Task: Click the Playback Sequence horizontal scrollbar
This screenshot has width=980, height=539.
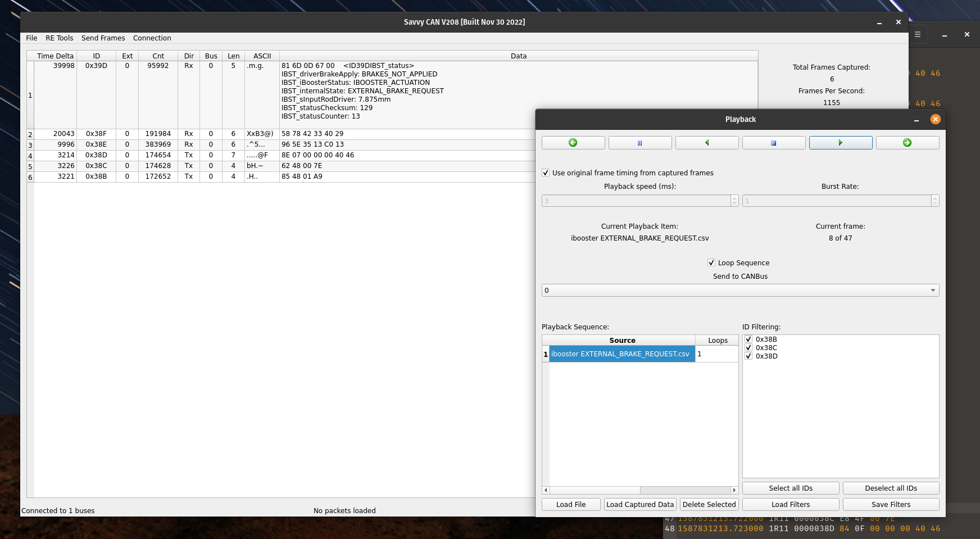Action: 639,490
